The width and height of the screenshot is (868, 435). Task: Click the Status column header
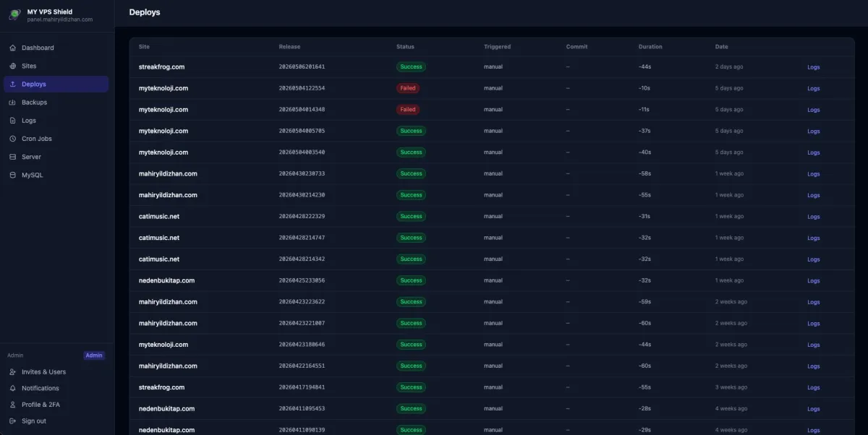click(x=405, y=47)
